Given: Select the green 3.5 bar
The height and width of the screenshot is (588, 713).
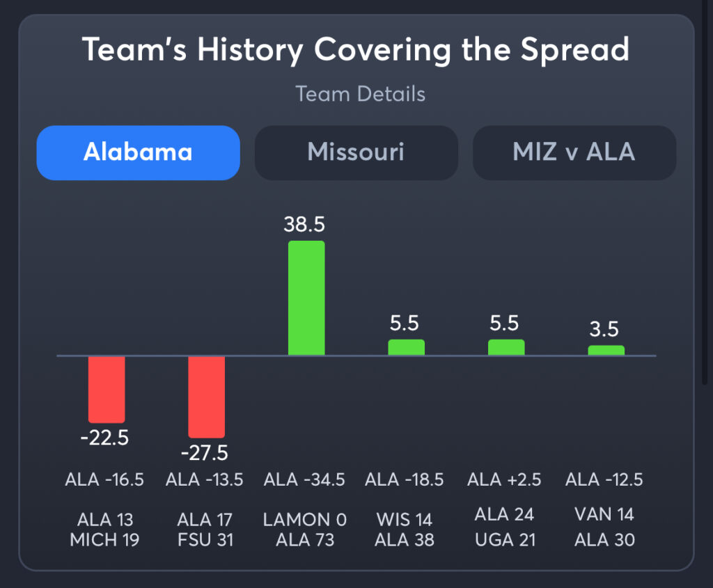Looking at the screenshot, I should (606, 350).
